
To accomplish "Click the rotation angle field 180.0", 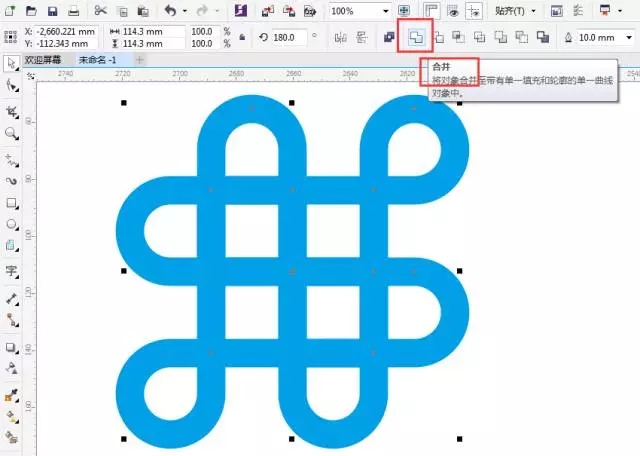I will pos(289,37).
